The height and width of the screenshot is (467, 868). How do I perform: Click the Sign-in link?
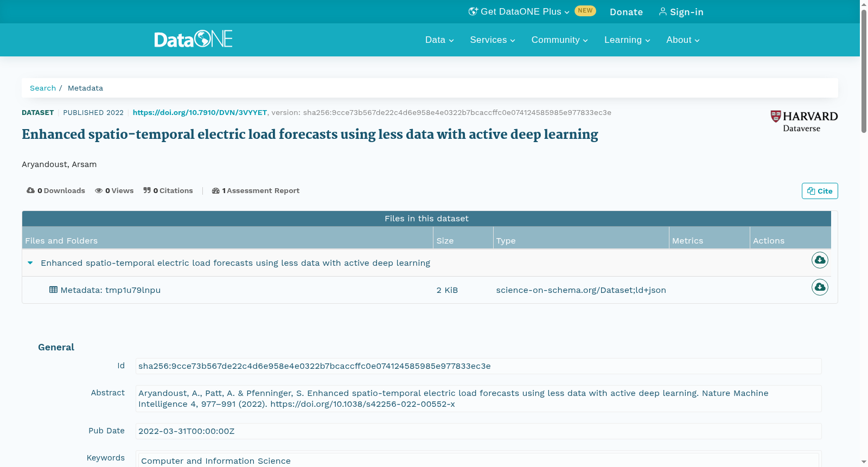(x=681, y=12)
